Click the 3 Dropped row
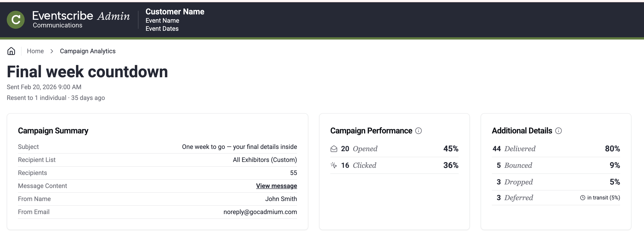The image size is (644, 239). pyautogui.click(x=556, y=182)
